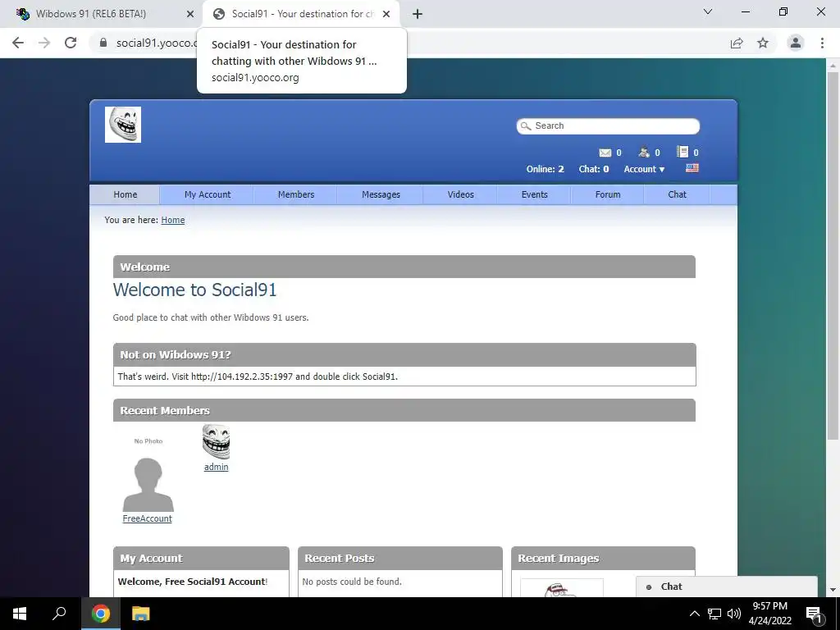
Task: Open a new tab with plus button
Action: (418, 14)
